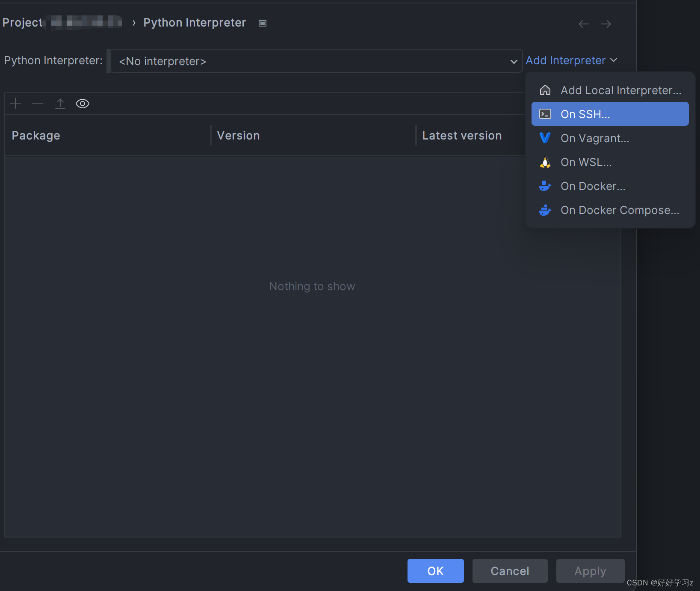Choose Add Local Interpreter option

pos(621,90)
